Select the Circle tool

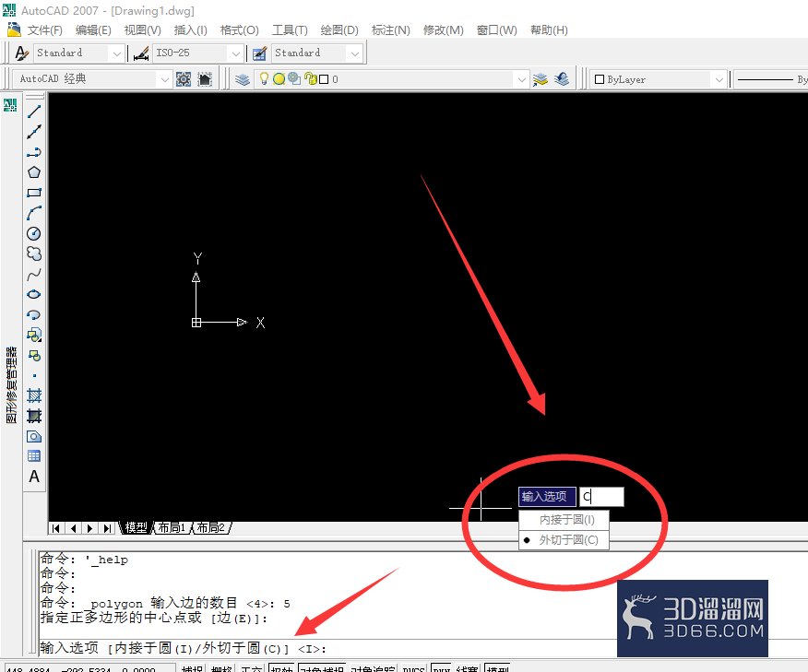click(x=34, y=233)
